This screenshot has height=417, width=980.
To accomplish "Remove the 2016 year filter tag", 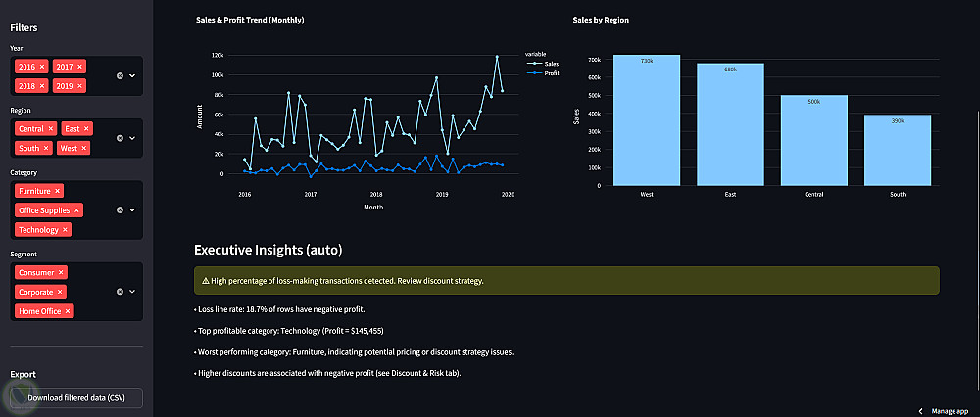I will coord(41,66).
